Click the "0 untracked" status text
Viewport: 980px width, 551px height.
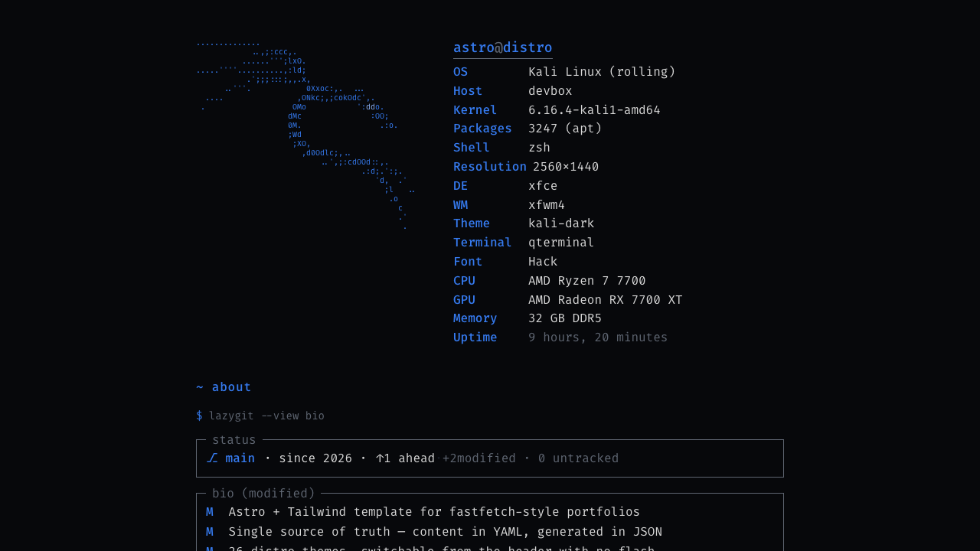pos(579,458)
